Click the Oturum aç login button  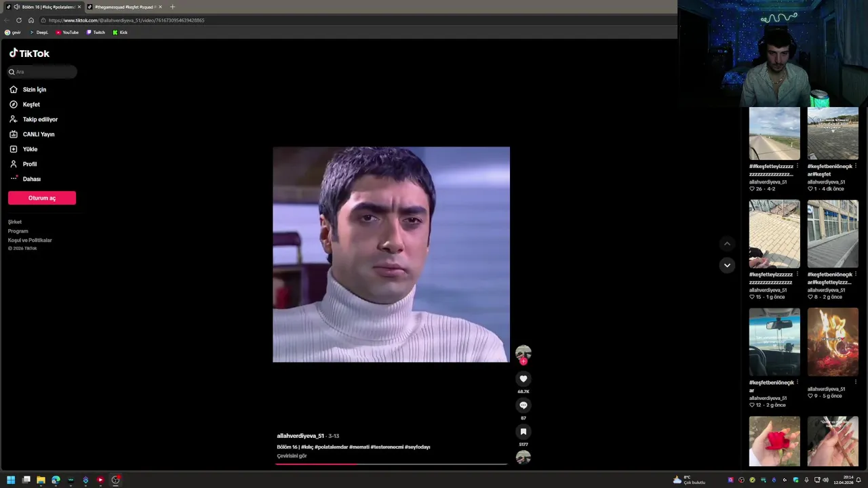42,198
